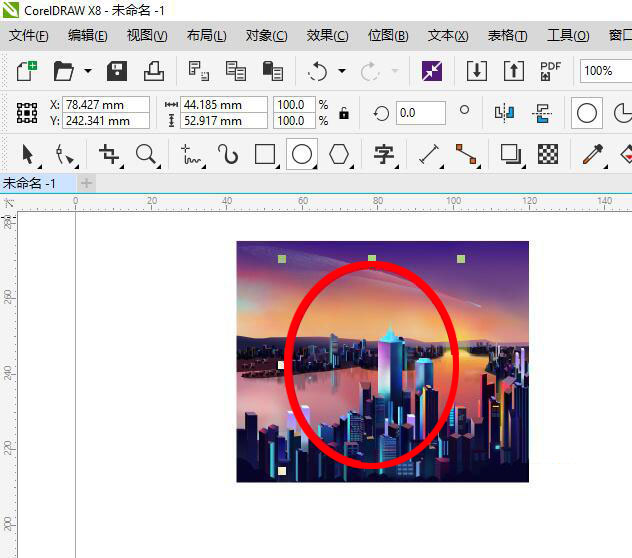Select the Polygon tool

pos(339,154)
